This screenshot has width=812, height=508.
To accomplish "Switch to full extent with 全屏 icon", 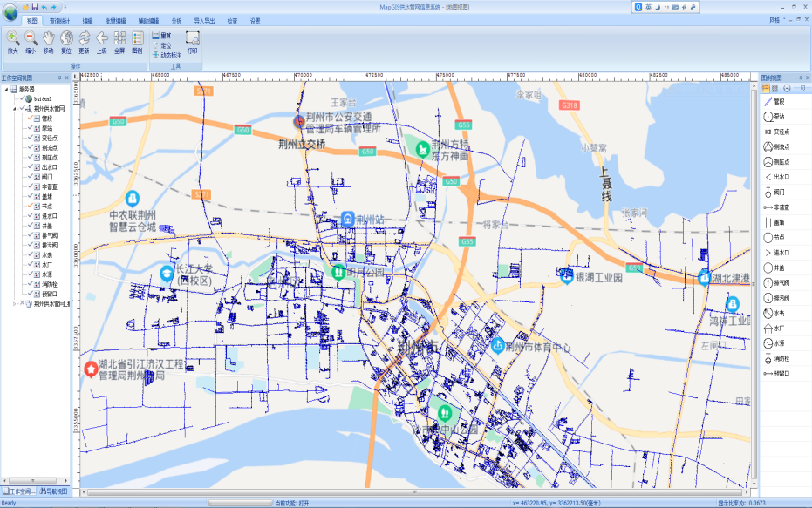I will [x=119, y=40].
